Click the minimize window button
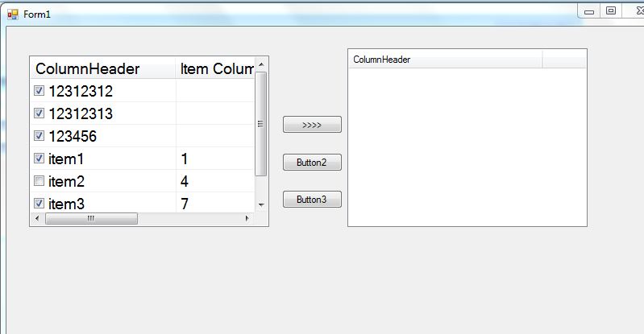Viewport: 644px width, 334px height. [589, 10]
